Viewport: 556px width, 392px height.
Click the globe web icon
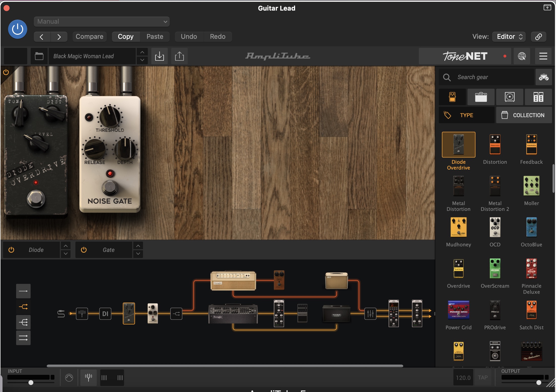tap(522, 56)
